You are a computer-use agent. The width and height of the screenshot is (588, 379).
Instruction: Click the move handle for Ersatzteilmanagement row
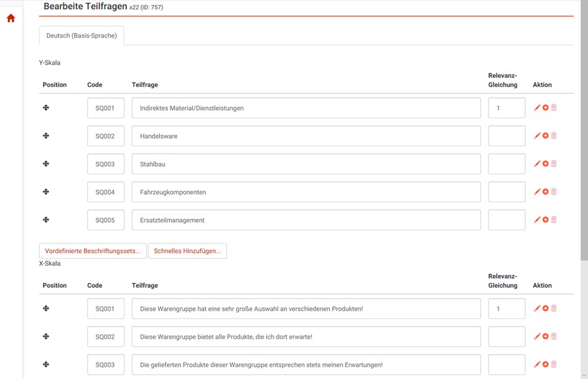click(46, 220)
